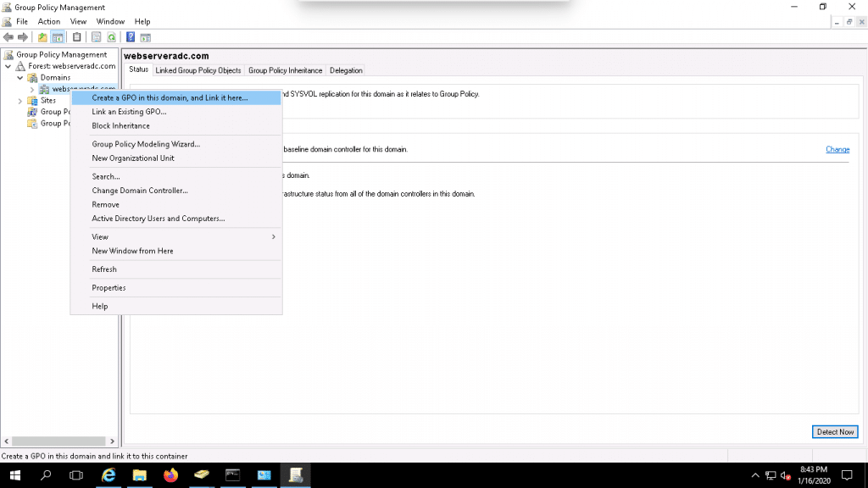Screen dimensions: 868x488
Task: Click the tree scrollbar right arrow
Action: point(113,441)
